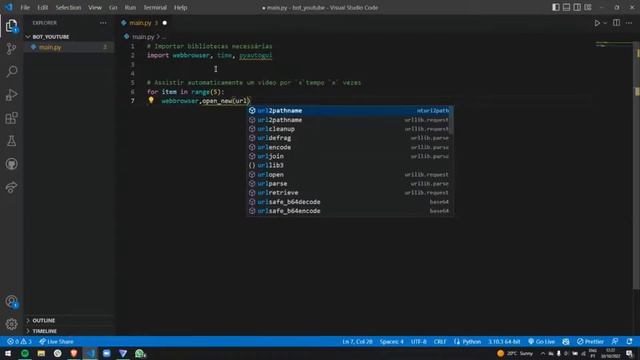Open the Extensions view

click(11, 118)
